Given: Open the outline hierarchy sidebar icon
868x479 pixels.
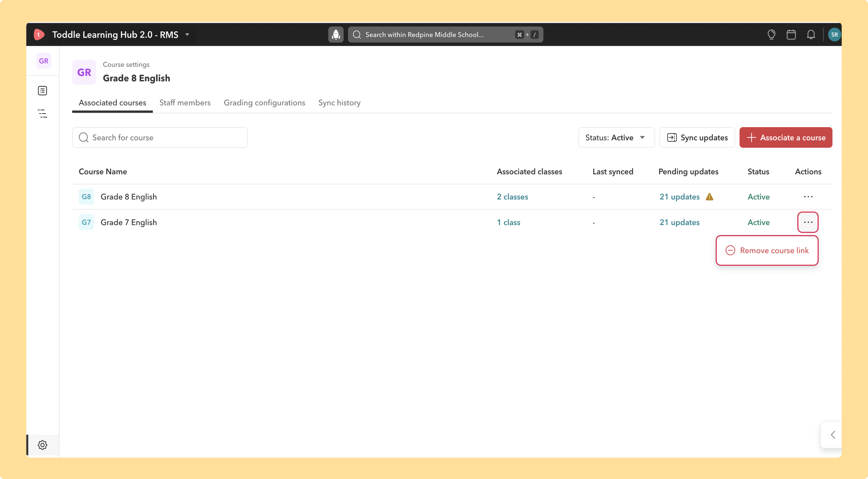Looking at the screenshot, I should click(x=42, y=113).
